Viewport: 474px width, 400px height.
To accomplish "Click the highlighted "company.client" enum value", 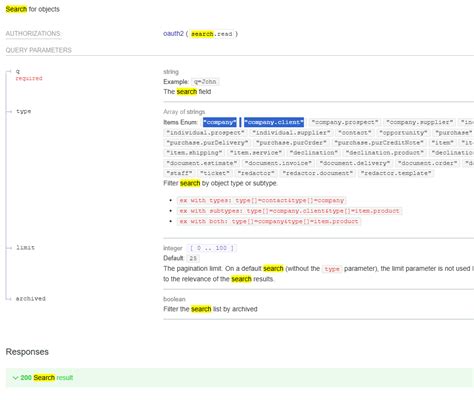I will tap(274, 122).
